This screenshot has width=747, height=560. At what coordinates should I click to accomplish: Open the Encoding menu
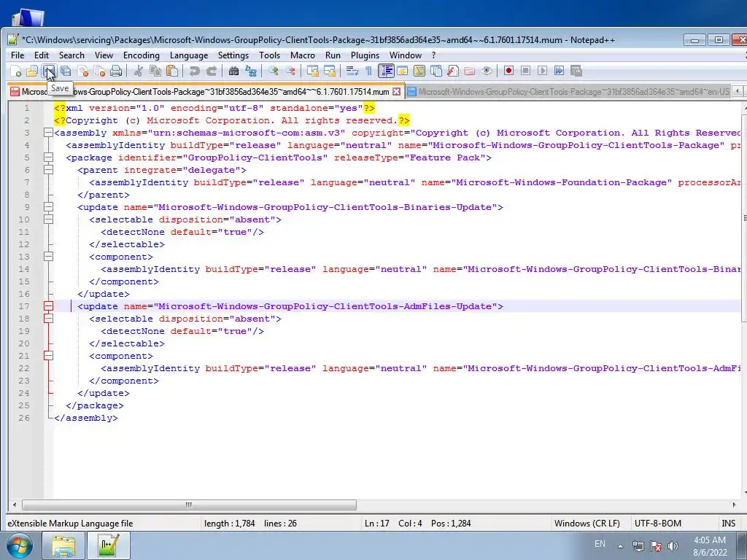tap(142, 55)
